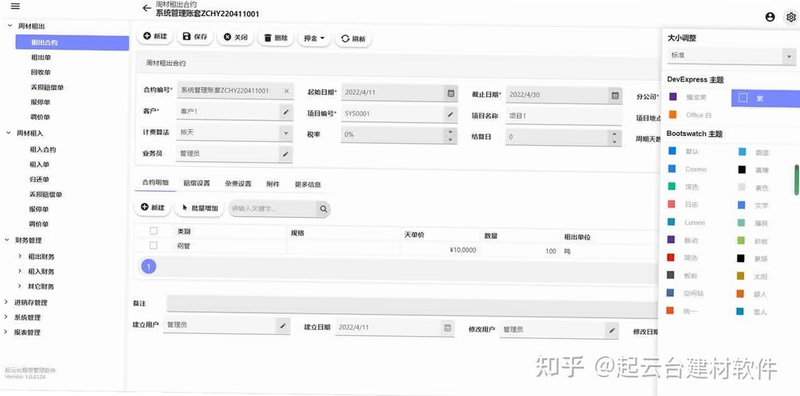Image resolution: width=800 pixels, height=396 pixels.
Task: Edit 修改用户 with pencil icon
Action: pos(612,330)
